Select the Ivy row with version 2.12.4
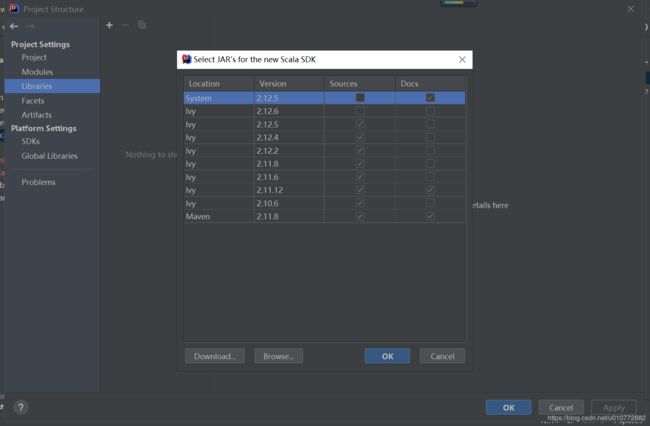 pyautogui.click(x=324, y=137)
